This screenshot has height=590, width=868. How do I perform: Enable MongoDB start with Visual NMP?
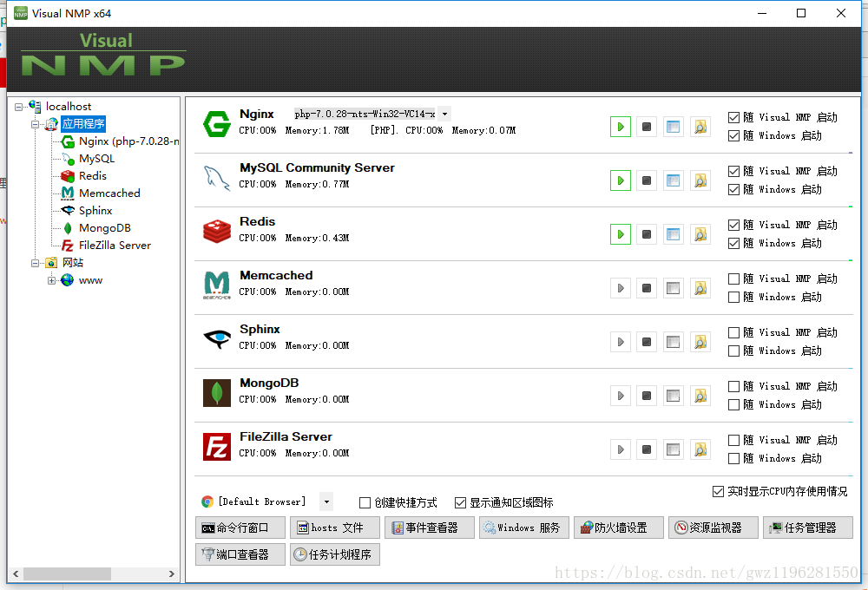click(733, 386)
